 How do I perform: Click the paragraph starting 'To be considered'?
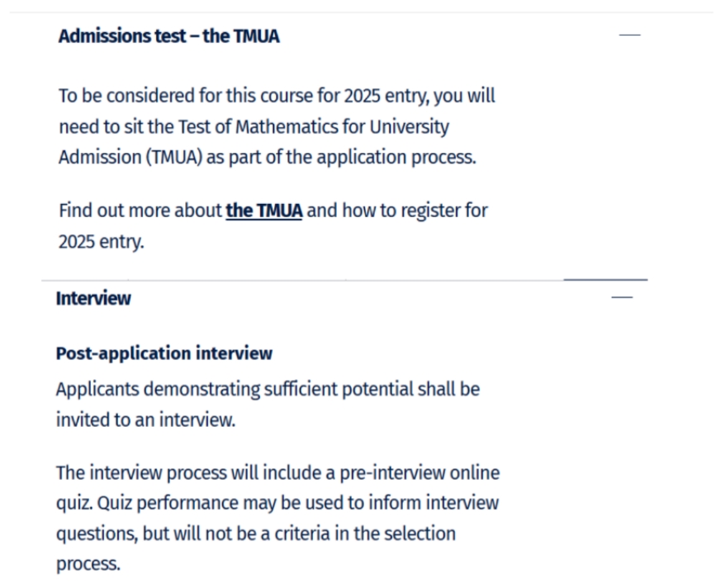pos(277,126)
